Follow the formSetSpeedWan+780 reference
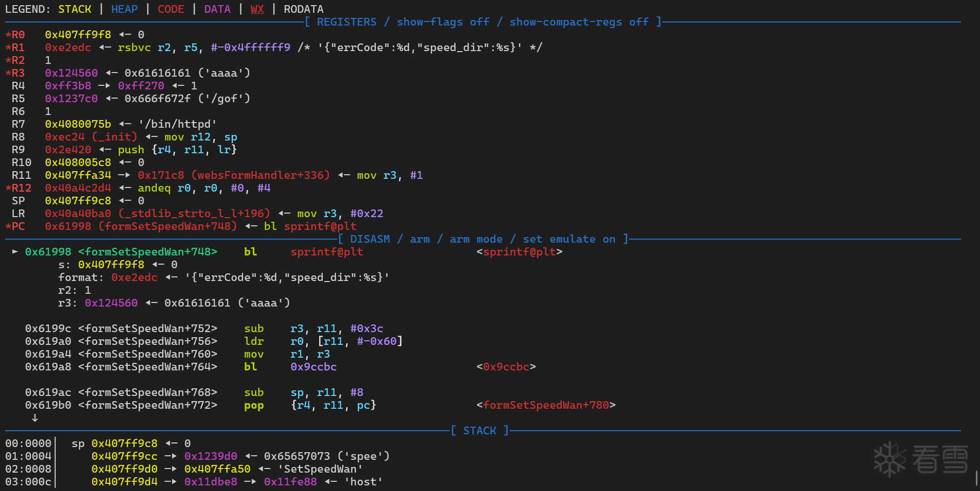980x491 pixels. point(546,405)
